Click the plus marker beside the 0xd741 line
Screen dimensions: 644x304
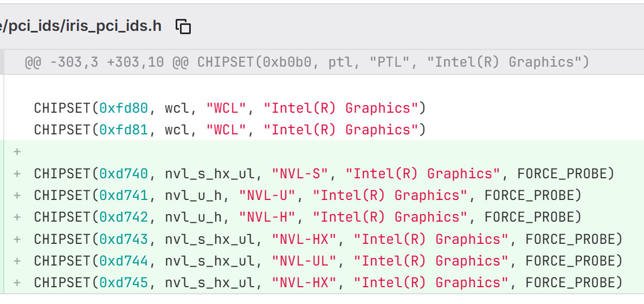pos(17,196)
